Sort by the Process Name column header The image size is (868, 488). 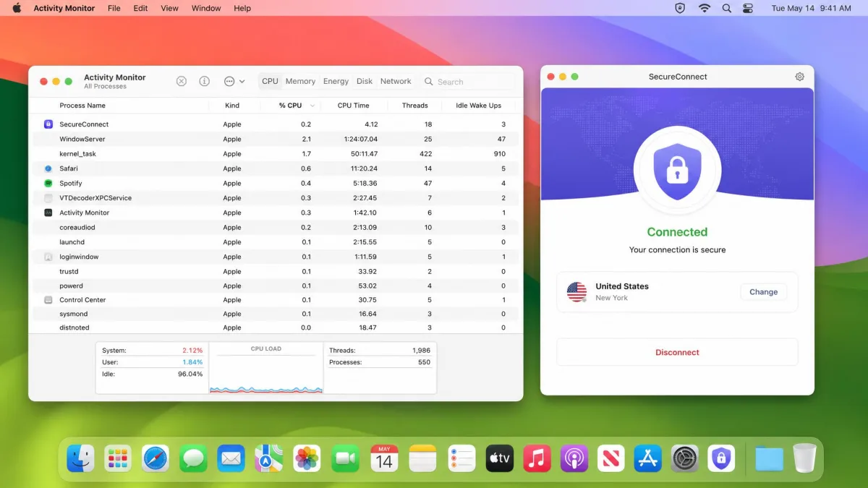[82, 106]
